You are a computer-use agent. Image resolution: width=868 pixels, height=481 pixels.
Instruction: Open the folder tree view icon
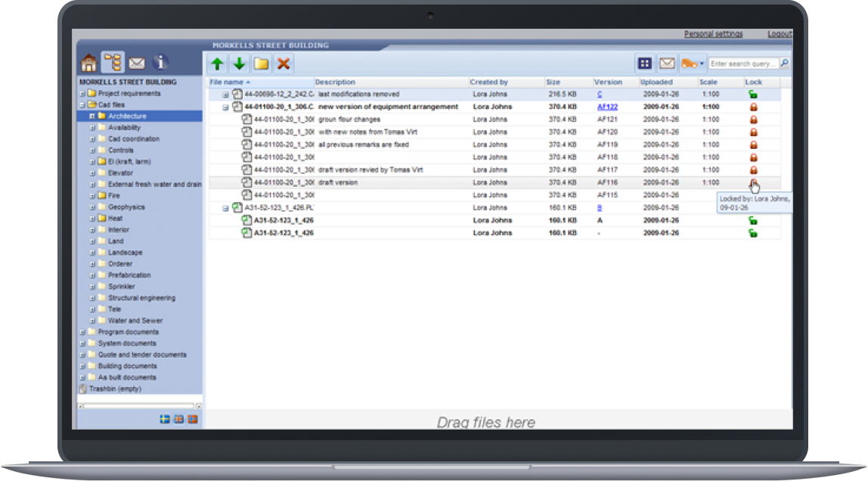[x=113, y=62]
